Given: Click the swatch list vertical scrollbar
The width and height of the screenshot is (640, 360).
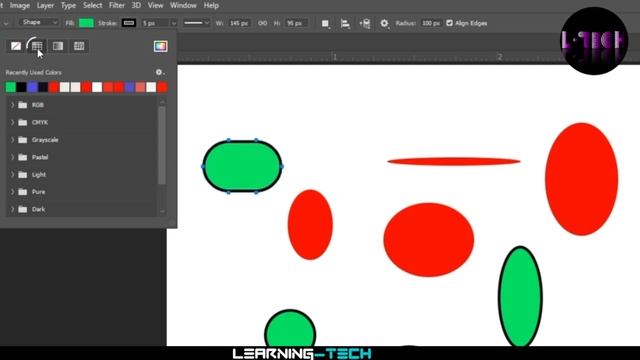Looking at the screenshot, I should [x=162, y=145].
